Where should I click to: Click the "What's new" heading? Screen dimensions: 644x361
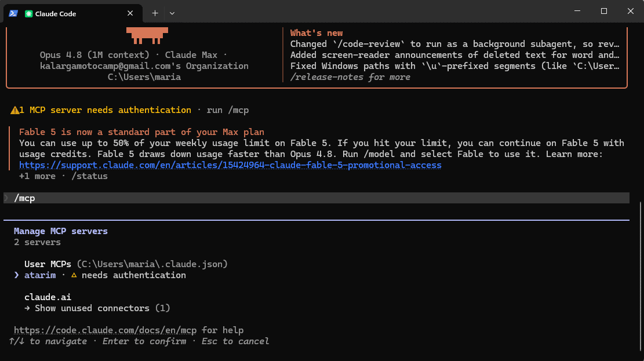coord(316,33)
